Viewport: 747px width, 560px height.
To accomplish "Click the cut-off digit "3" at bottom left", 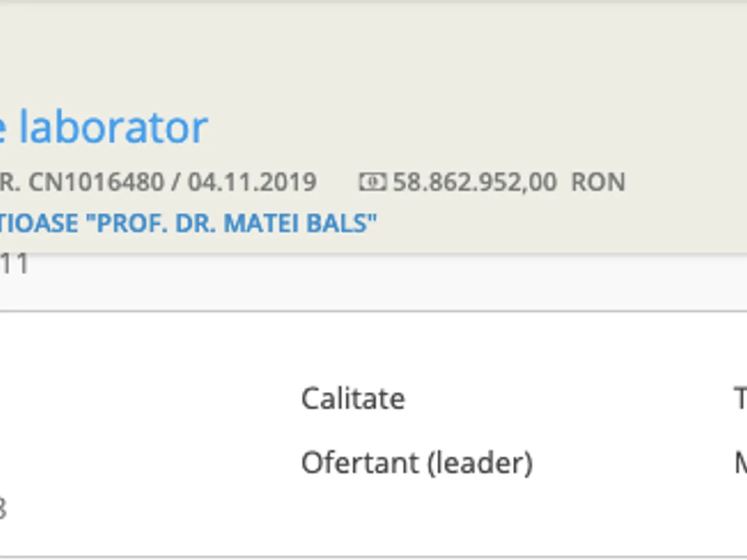I will click(2, 510).
